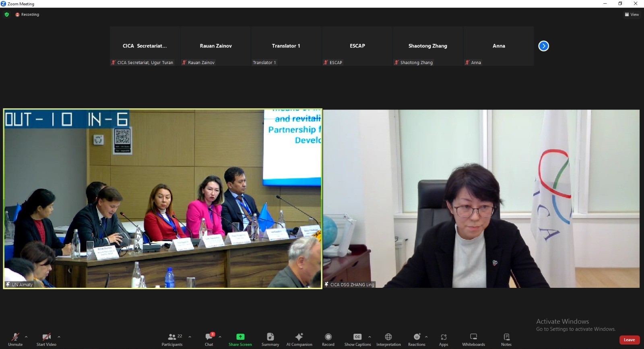Show next page of participant thumbnails
Viewport: 644px width, 349px height.
[x=543, y=46]
